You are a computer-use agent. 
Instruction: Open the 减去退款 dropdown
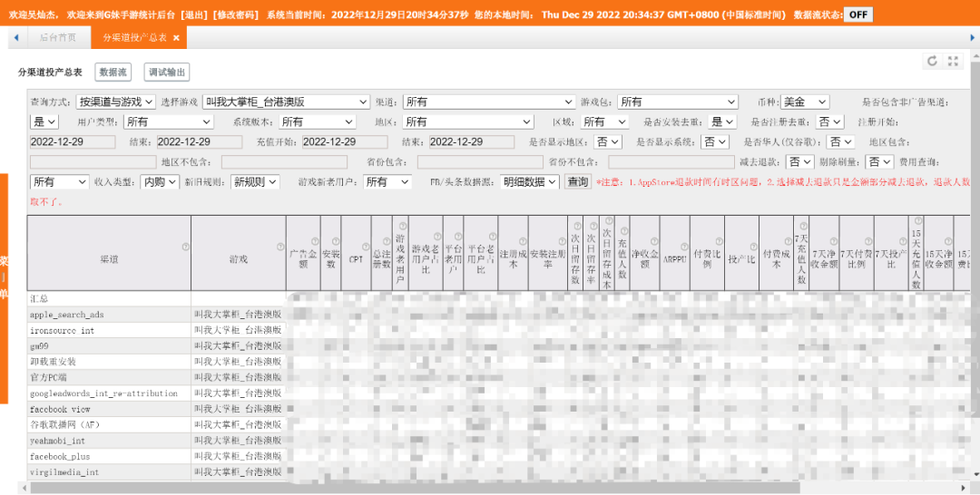(x=800, y=161)
